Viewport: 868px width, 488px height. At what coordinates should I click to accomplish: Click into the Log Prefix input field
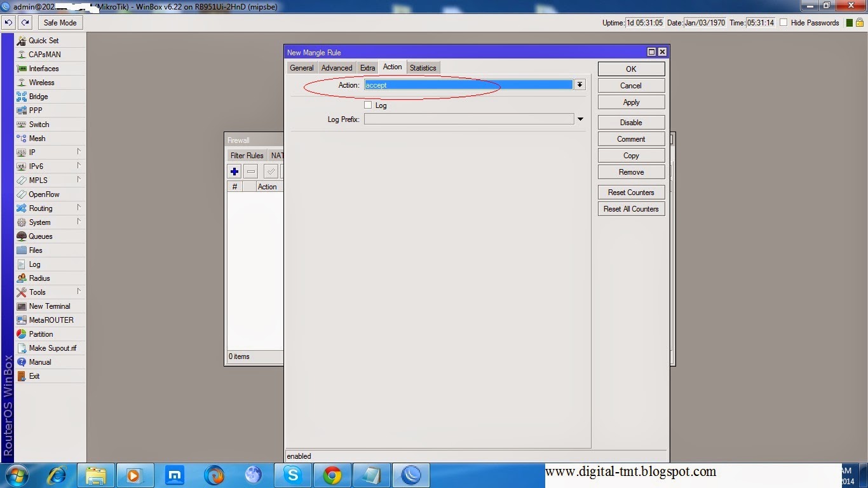point(469,119)
